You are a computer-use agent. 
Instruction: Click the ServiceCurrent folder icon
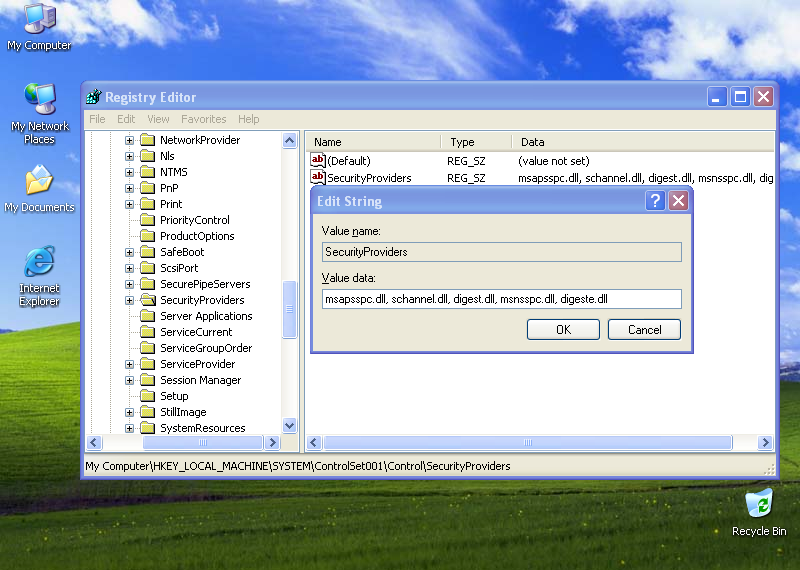pyautogui.click(x=147, y=332)
